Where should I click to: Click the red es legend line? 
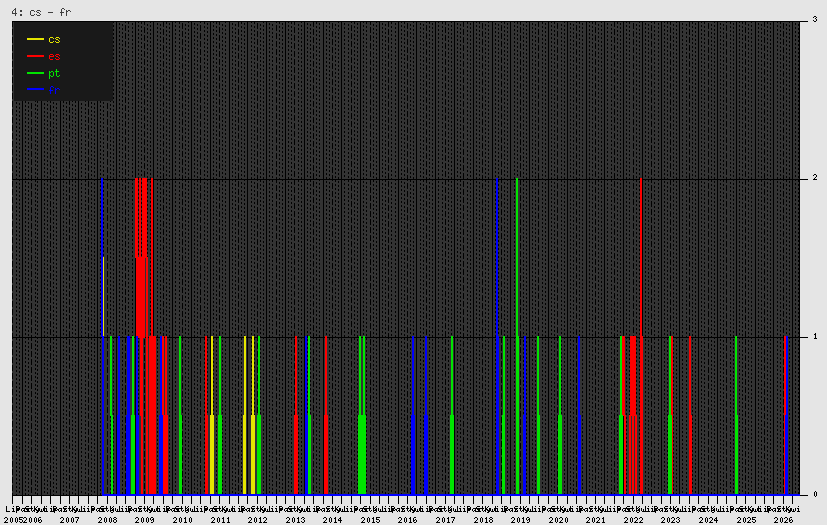click(35, 56)
